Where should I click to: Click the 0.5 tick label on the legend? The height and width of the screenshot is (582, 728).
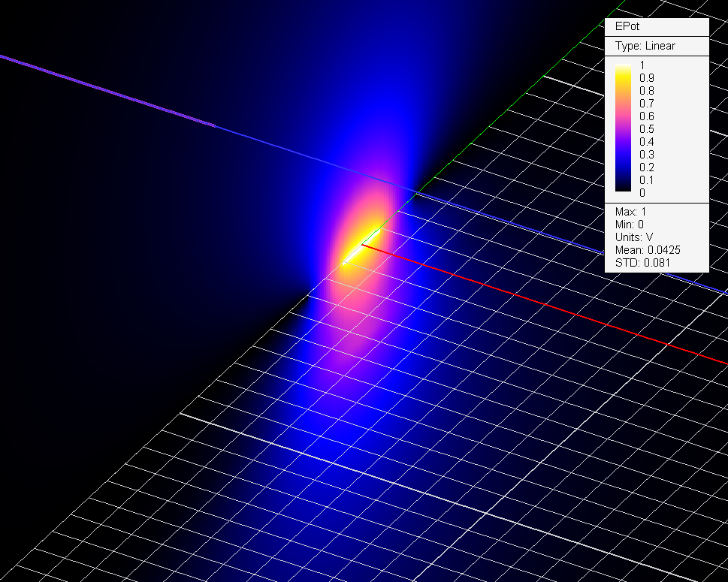coord(646,129)
